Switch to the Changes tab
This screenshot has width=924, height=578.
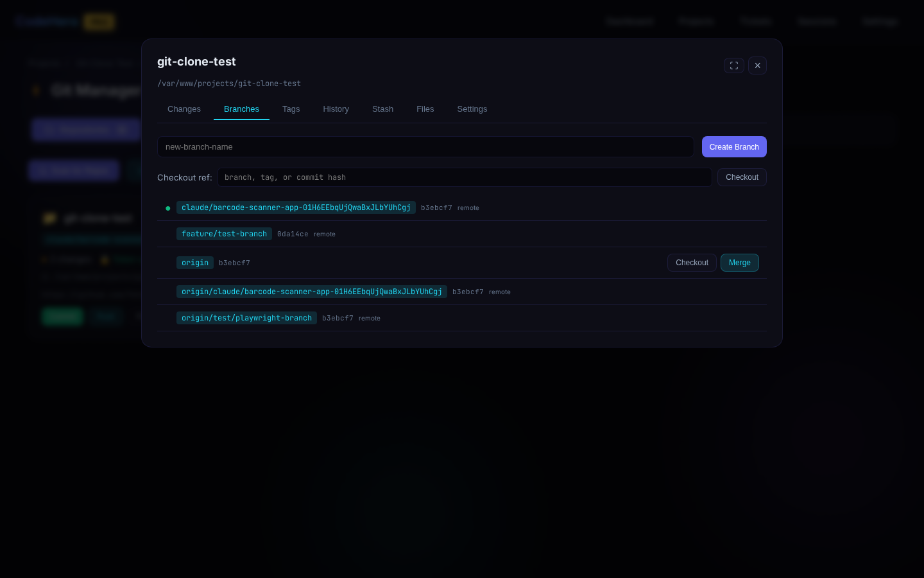coord(184,109)
